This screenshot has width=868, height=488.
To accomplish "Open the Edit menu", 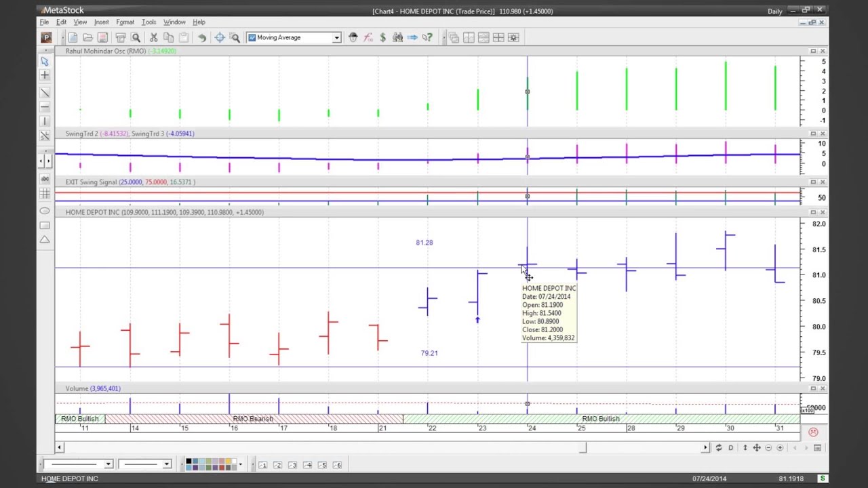I will (61, 22).
